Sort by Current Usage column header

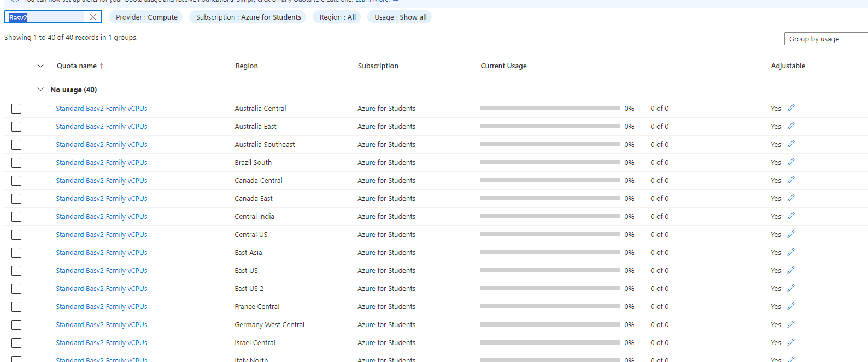pos(503,66)
